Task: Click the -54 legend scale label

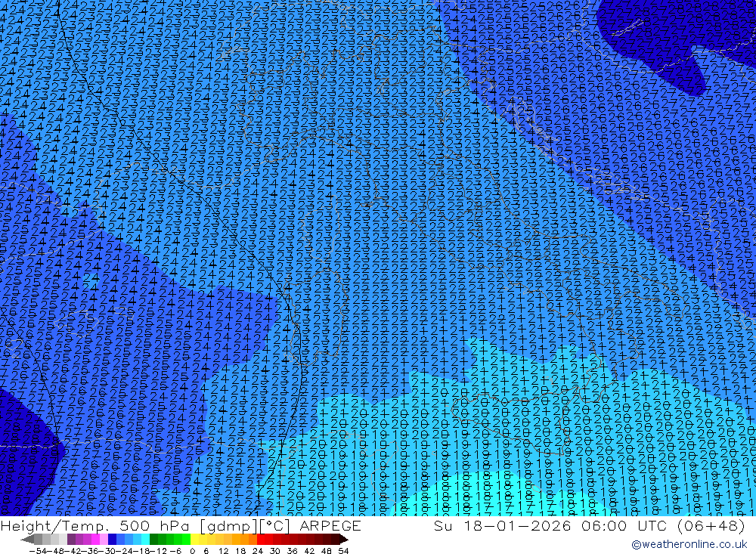Action: click(38, 551)
